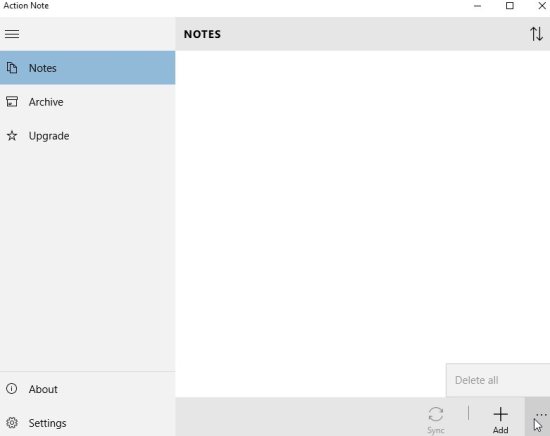This screenshot has width=550, height=436.
Task: Maximize the Action Note window
Action: tap(510, 6)
